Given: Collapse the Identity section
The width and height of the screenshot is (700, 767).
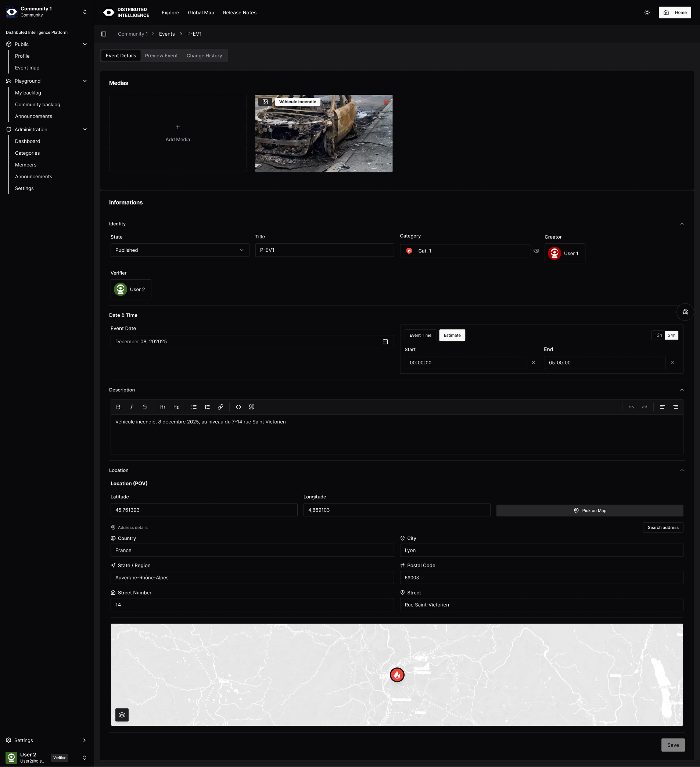Looking at the screenshot, I should [x=682, y=224].
